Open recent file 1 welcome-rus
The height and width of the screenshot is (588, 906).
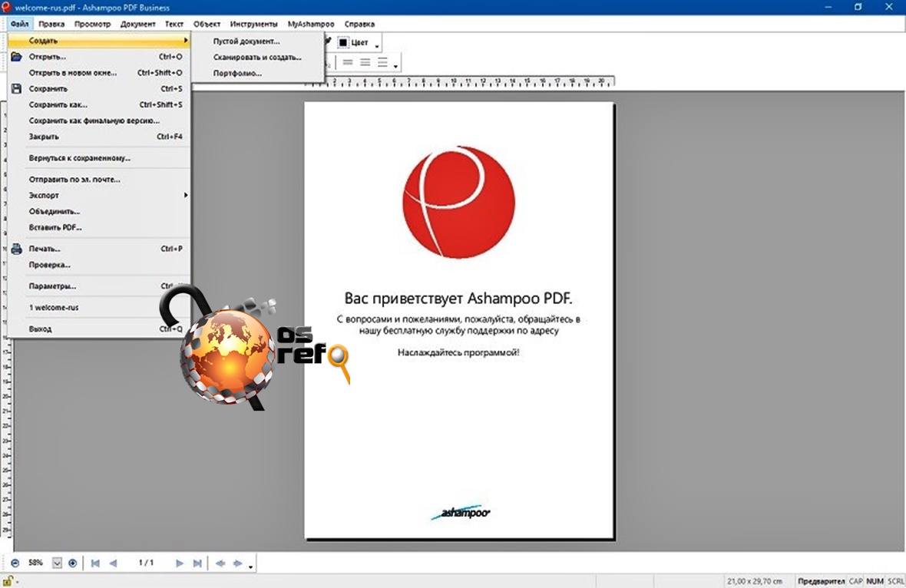tap(99, 307)
